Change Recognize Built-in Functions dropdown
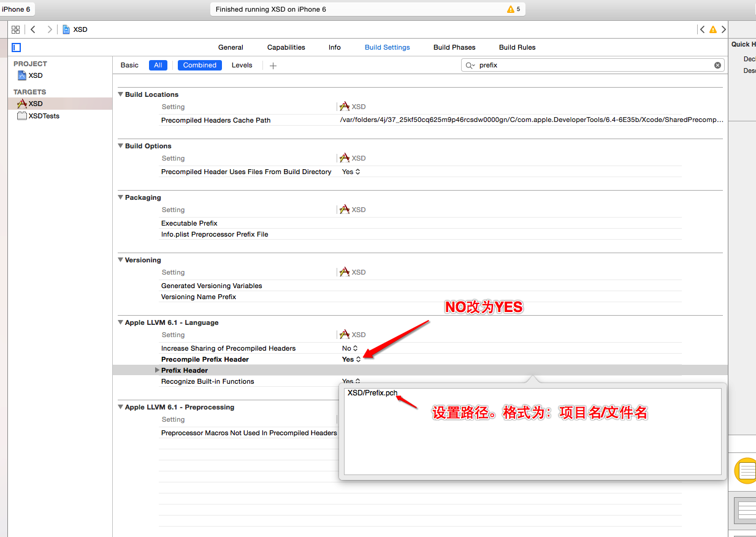 point(351,381)
